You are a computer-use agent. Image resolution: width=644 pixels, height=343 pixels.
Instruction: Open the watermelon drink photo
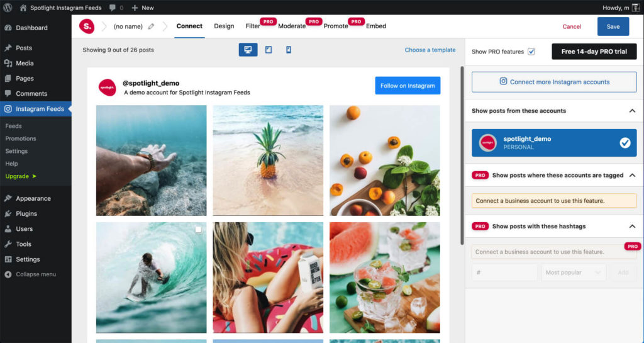[384, 278]
